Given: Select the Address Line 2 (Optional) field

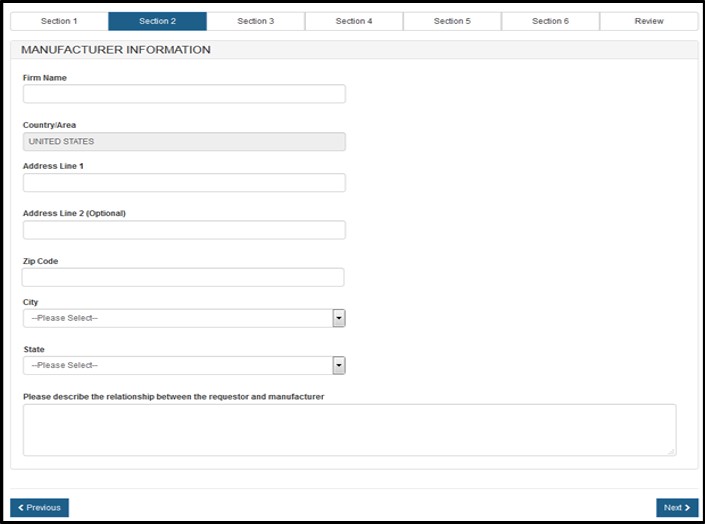Looking at the screenshot, I should [x=184, y=230].
